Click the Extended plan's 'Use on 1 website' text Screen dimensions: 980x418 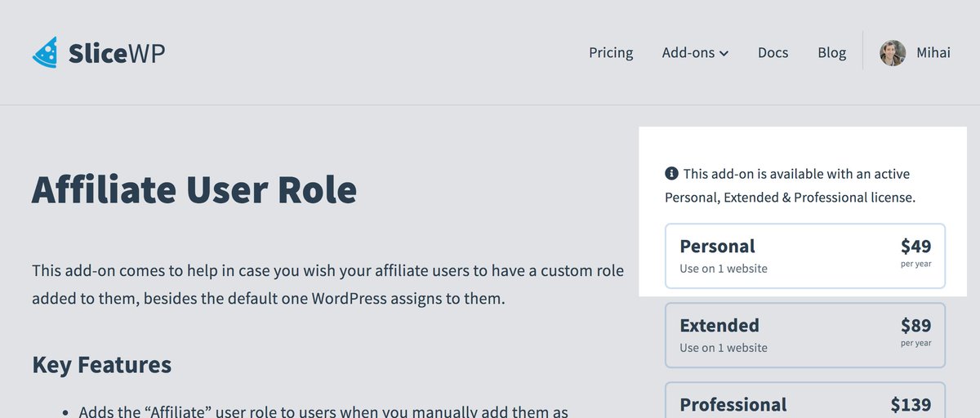(724, 347)
